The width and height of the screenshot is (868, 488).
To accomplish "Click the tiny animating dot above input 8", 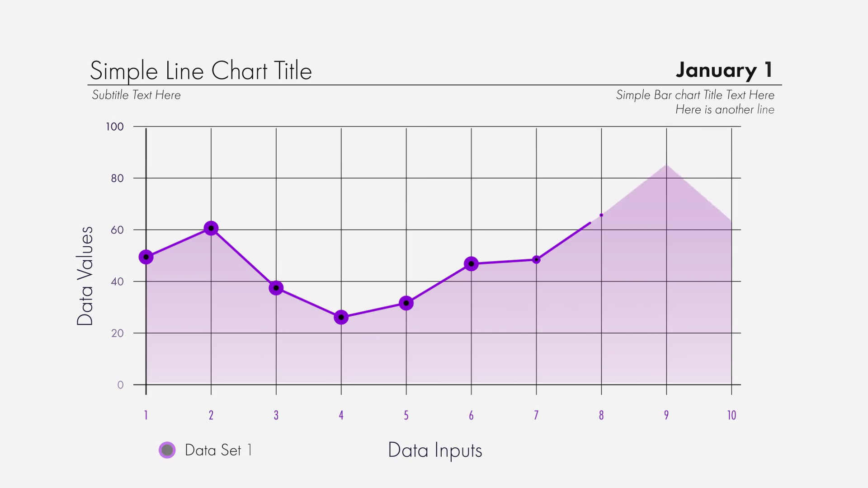I will [x=601, y=215].
